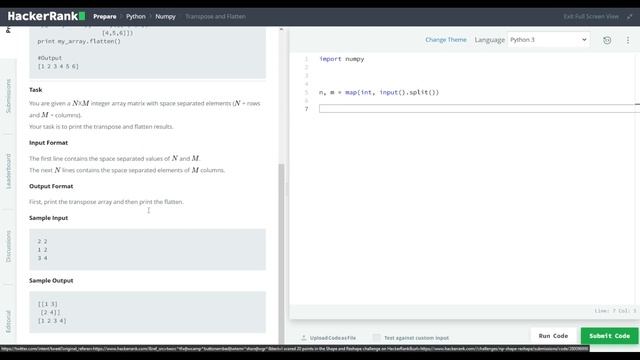The height and width of the screenshot is (360, 640).
Task: Click the sample input code block
Action: click(x=147, y=249)
